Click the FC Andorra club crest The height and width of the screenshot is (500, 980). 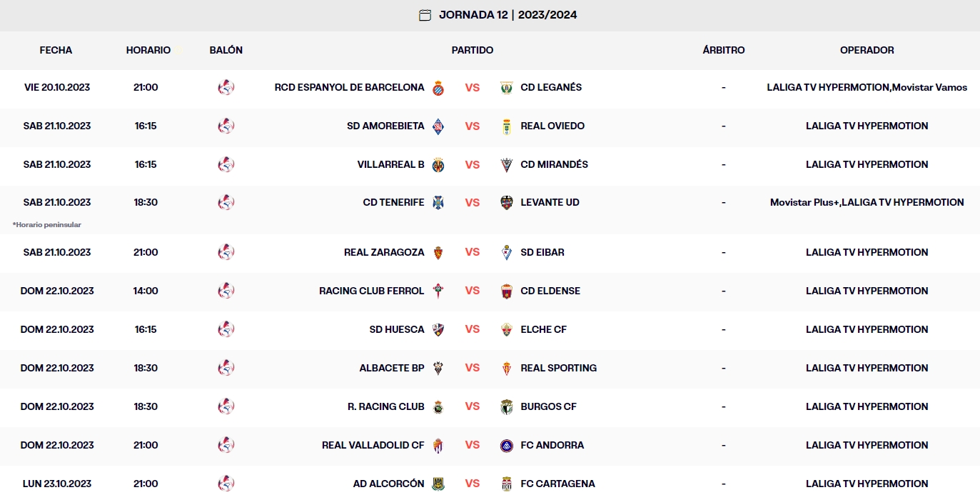click(x=507, y=444)
